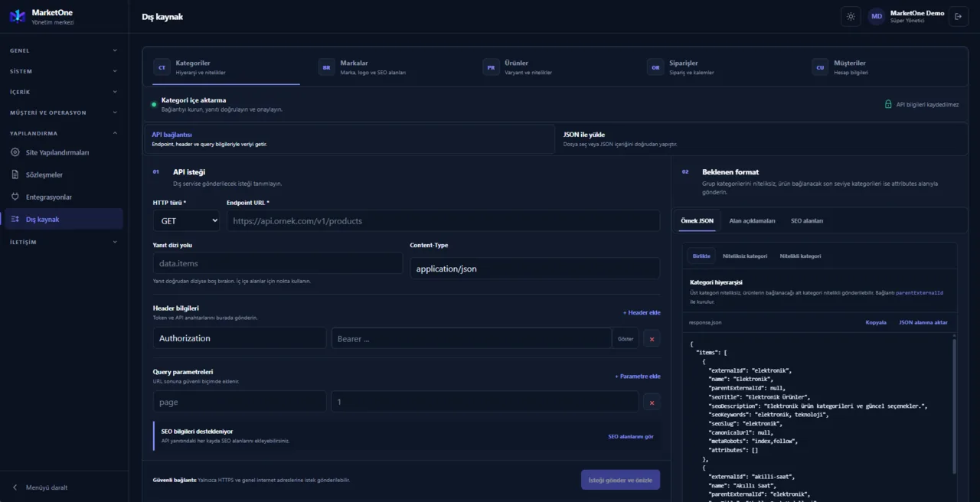Screen dimensions: 980x502
Task: Collapse the menu with Menüyü daralt chevron
Action: point(15,487)
